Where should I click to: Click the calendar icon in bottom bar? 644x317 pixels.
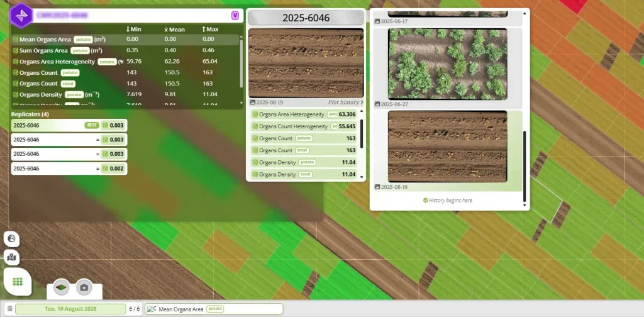9,309
